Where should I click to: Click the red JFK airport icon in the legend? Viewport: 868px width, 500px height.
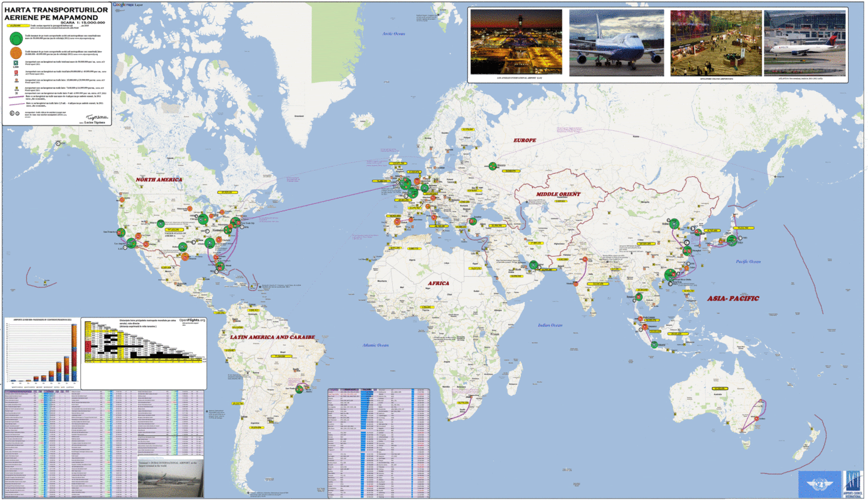coord(16,73)
